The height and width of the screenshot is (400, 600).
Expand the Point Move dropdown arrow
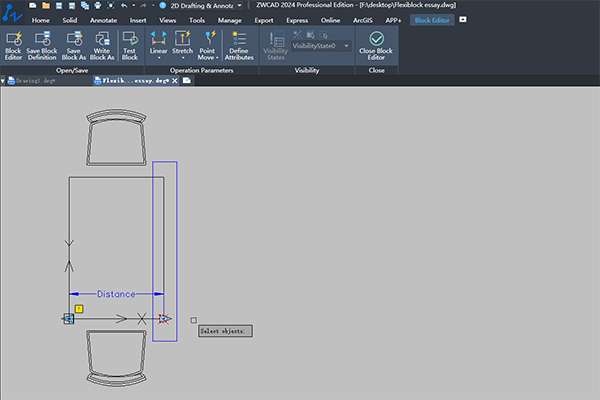(x=217, y=58)
